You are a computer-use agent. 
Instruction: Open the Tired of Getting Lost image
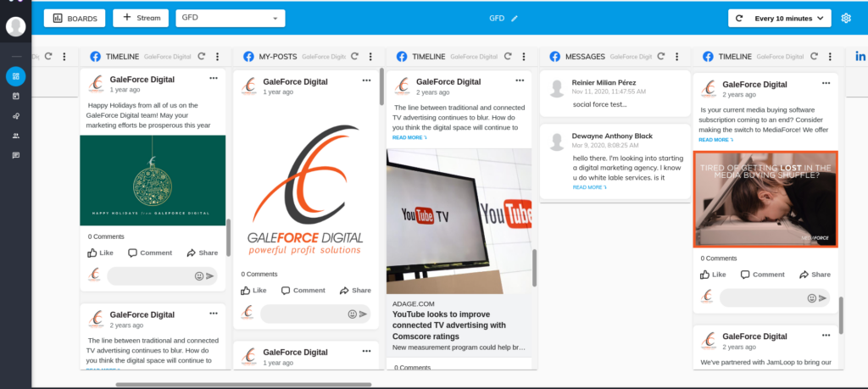point(765,199)
